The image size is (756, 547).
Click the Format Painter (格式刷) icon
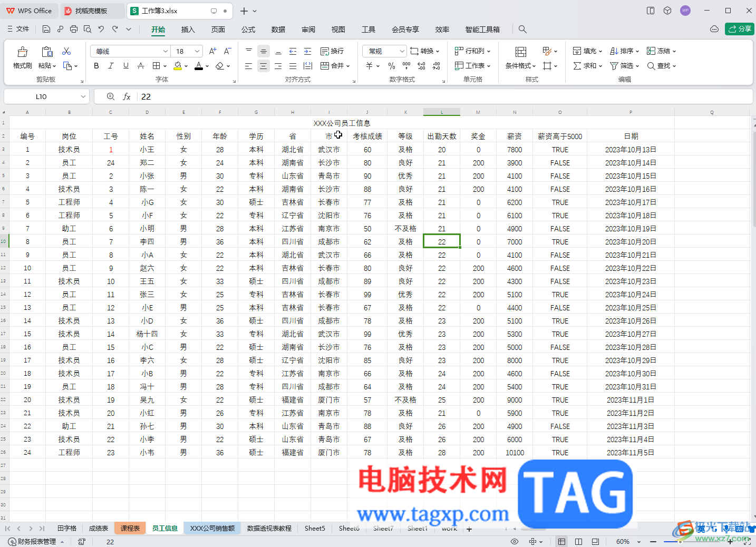pyautogui.click(x=22, y=52)
